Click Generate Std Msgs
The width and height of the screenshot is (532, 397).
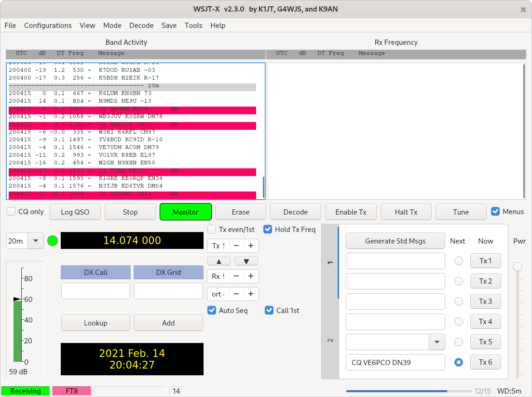point(396,241)
